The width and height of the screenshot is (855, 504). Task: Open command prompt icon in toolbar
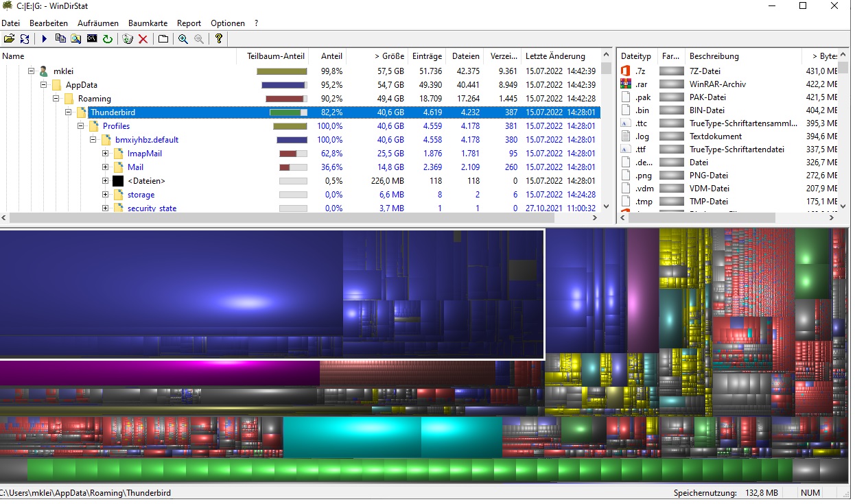pos(92,39)
